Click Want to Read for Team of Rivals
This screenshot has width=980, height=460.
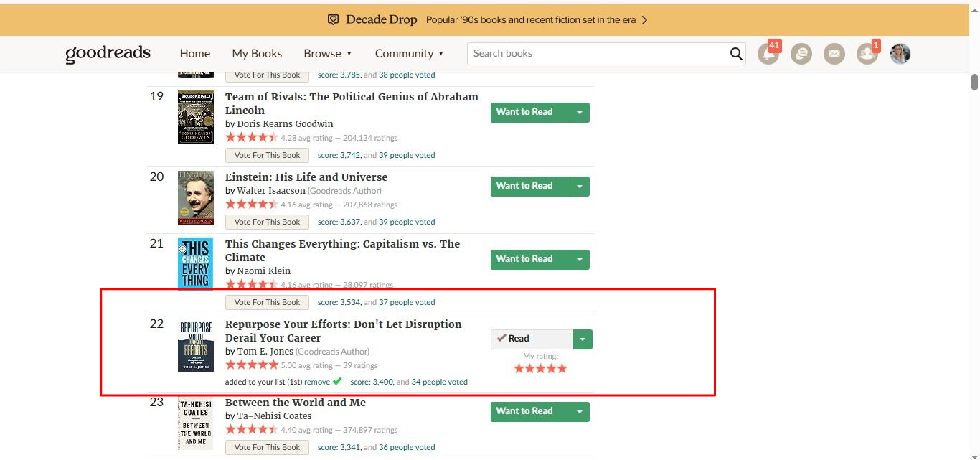[530, 113]
